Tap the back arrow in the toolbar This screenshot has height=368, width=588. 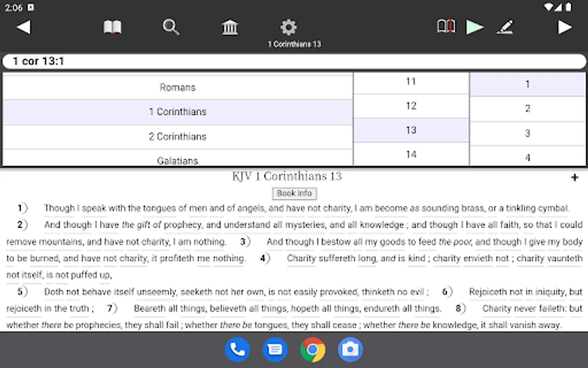point(24,27)
